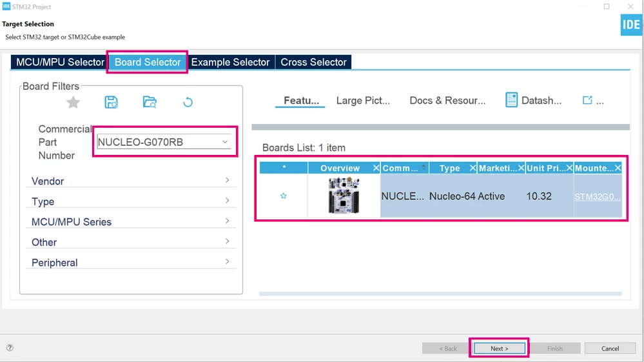Viewport: 644px width, 362px height.
Task: Open the Docs & Resources tab
Action: pos(447,100)
